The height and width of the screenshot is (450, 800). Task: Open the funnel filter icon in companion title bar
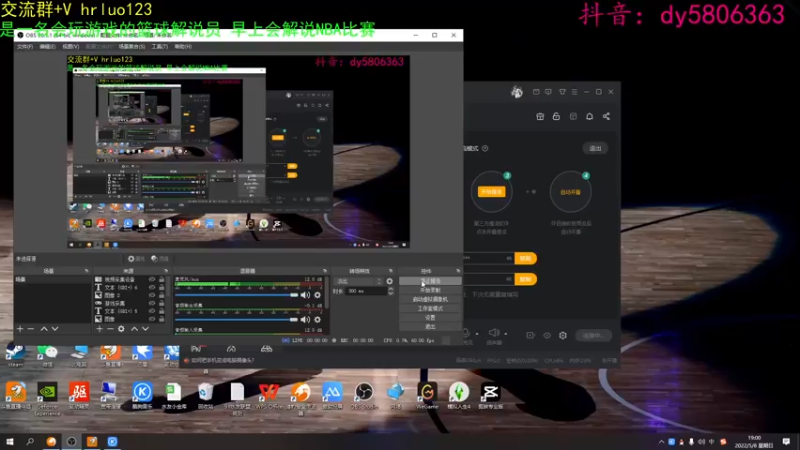point(562,92)
